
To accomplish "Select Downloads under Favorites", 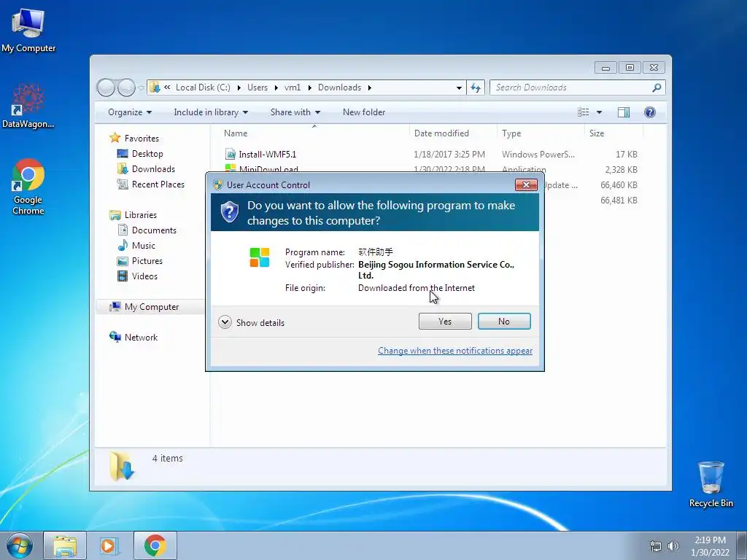I will (153, 169).
